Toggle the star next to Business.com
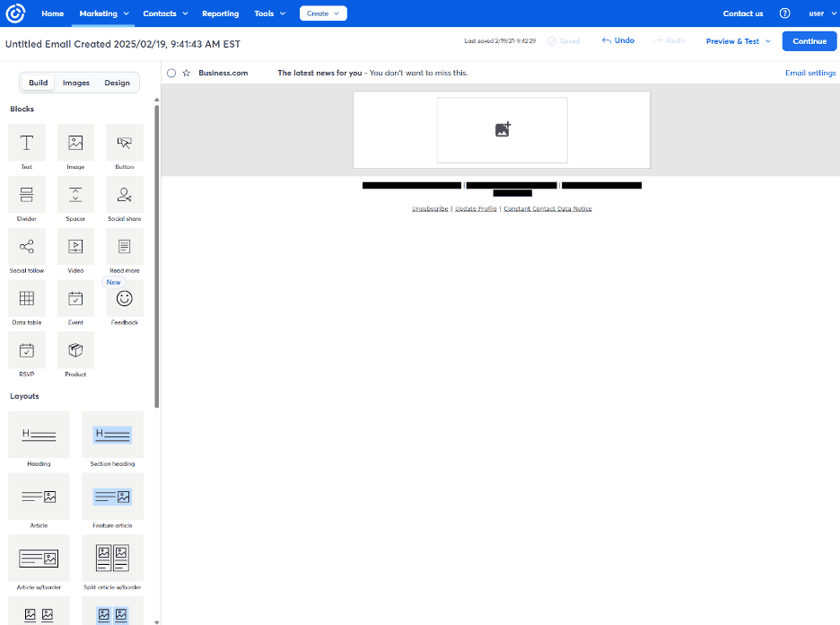Image resolution: width=840 pixels, height=625 pixels. click(186, 74)
